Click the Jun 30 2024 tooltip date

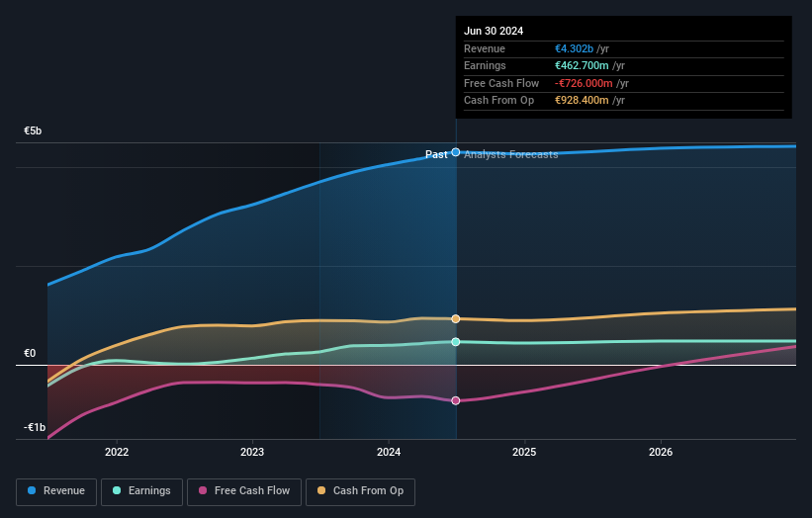pos(494,31)
